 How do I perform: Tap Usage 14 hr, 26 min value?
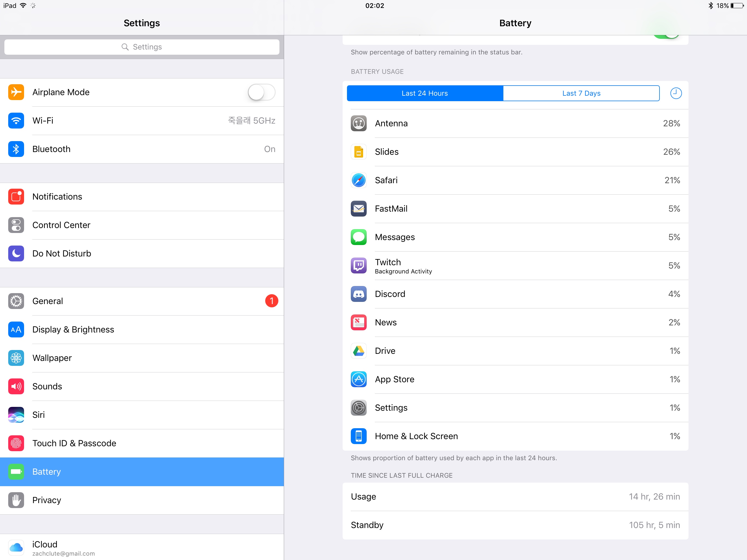[x=654, y=497]
